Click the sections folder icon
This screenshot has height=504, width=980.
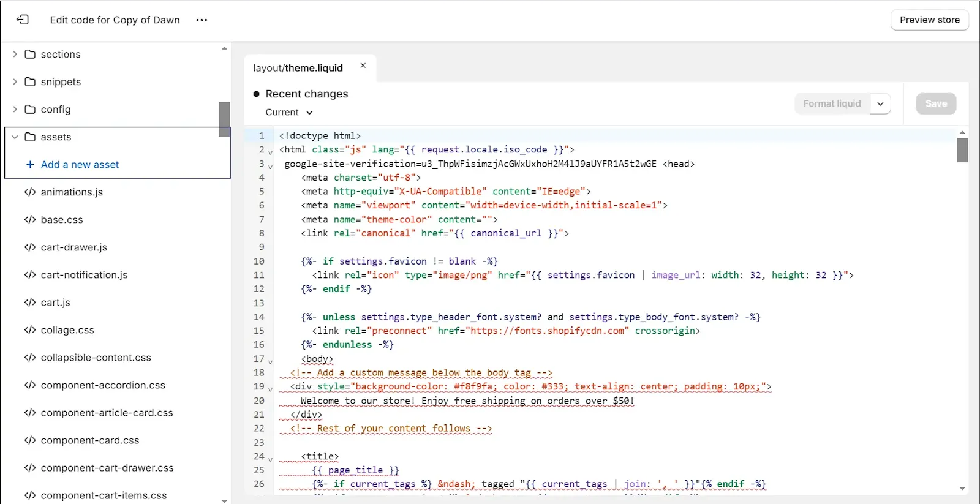click(x=30, y=54)
